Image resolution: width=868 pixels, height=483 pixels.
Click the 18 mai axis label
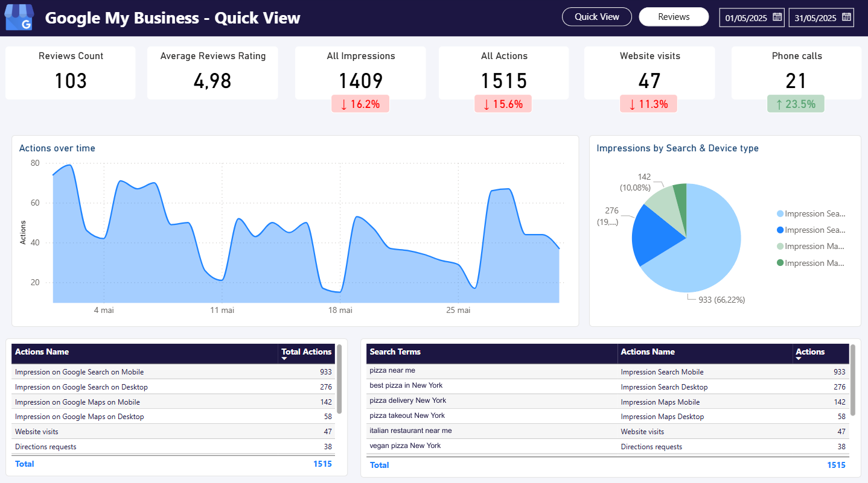tap(340, 310)
